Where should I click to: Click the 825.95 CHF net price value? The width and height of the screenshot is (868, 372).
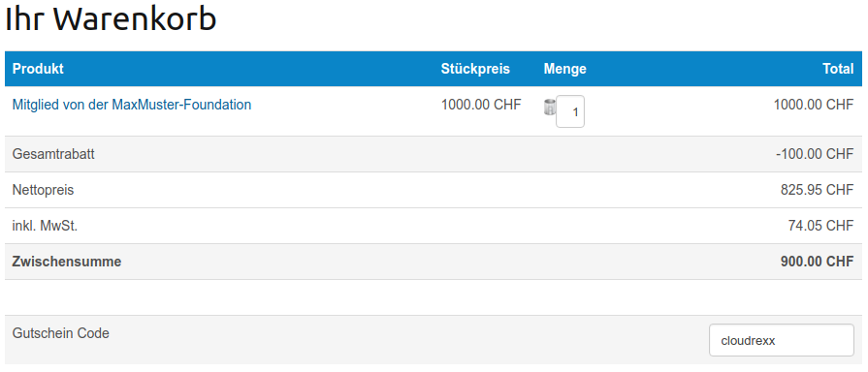817,190
